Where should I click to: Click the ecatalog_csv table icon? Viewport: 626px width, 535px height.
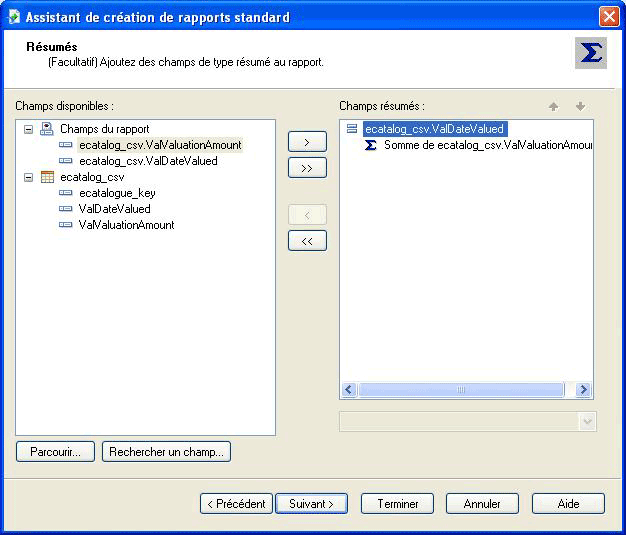click(x=46, y=177)
